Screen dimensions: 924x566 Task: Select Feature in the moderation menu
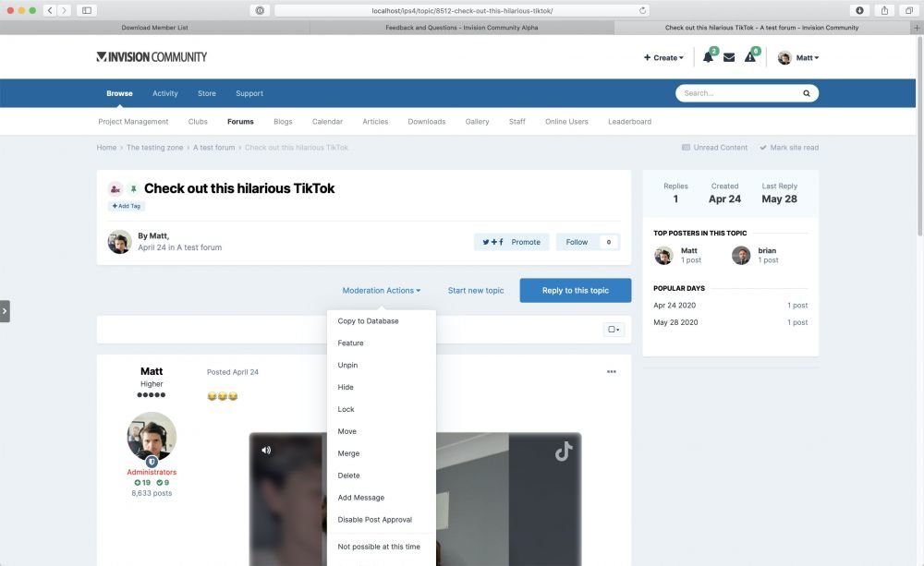point(382,343)
